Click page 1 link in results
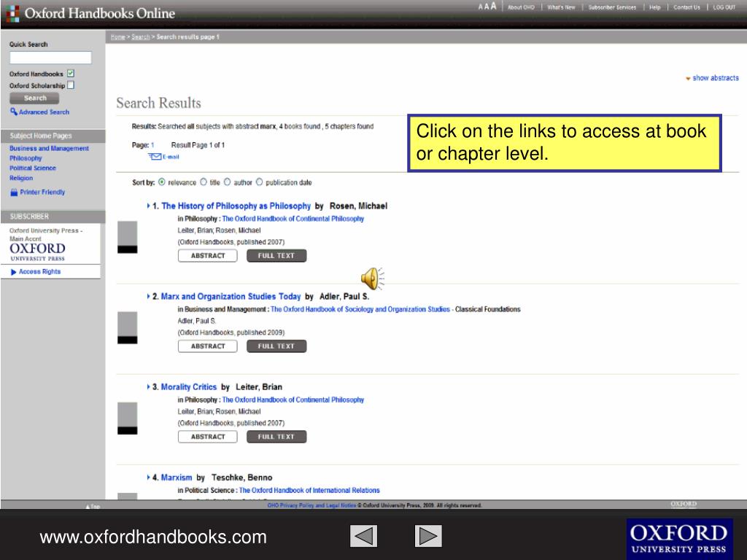Viewport: 747px width, 560px height. 152,145
